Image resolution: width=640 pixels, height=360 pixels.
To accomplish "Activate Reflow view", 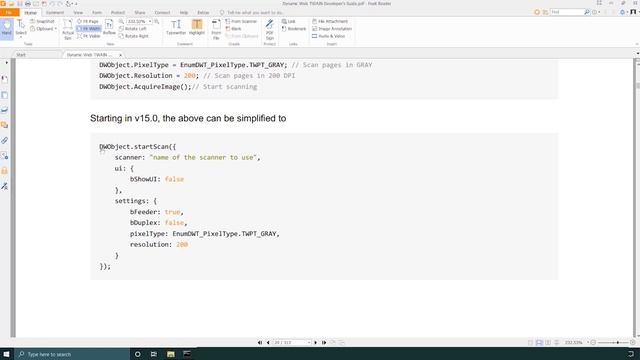I will click(x=109, y=27).
